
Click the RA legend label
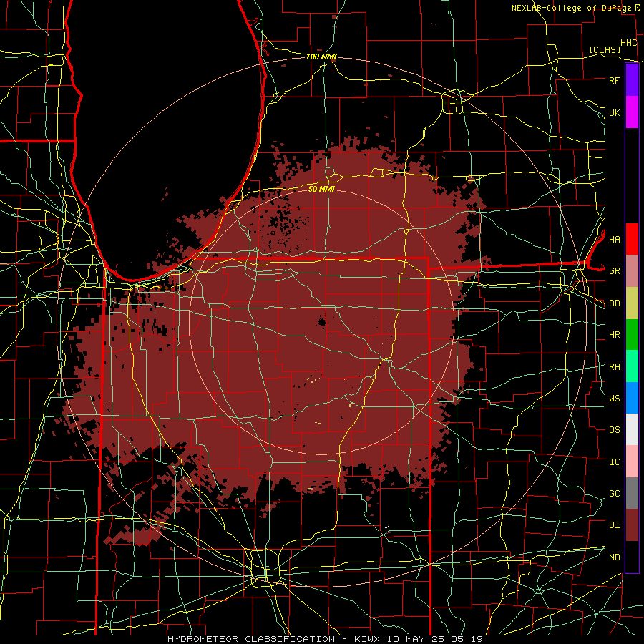pyautogui.click(x=614, y=367)
